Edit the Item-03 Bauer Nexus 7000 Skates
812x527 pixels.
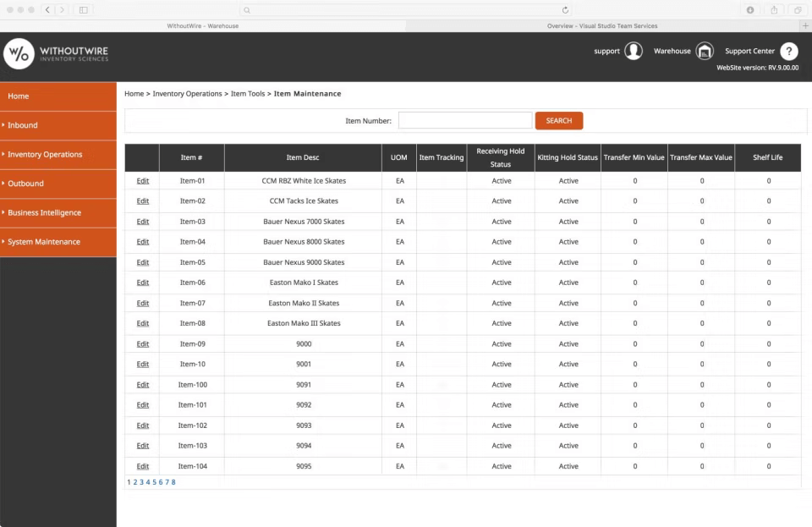142,222
